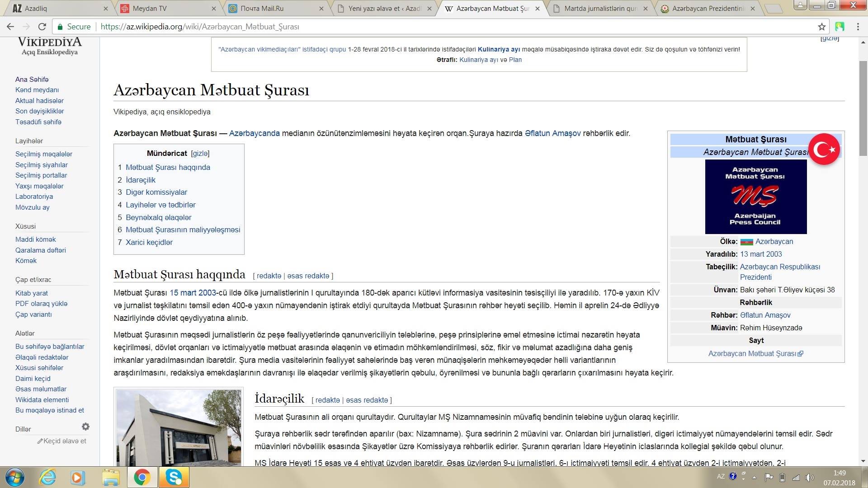This screenshot has width=868, height=488.
Task: Open Skype from the taskbar
Action: pyautogui.click(x=174, y=477)
